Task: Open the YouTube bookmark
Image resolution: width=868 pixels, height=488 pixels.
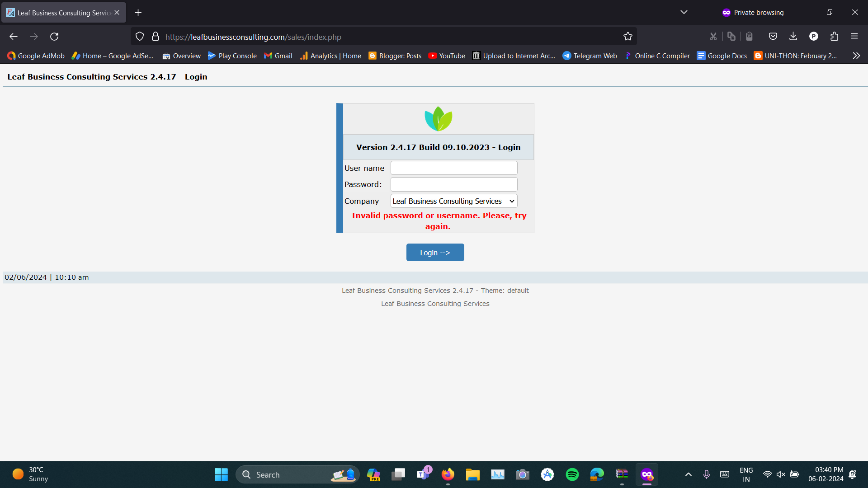Action: (x=447, y=56)
